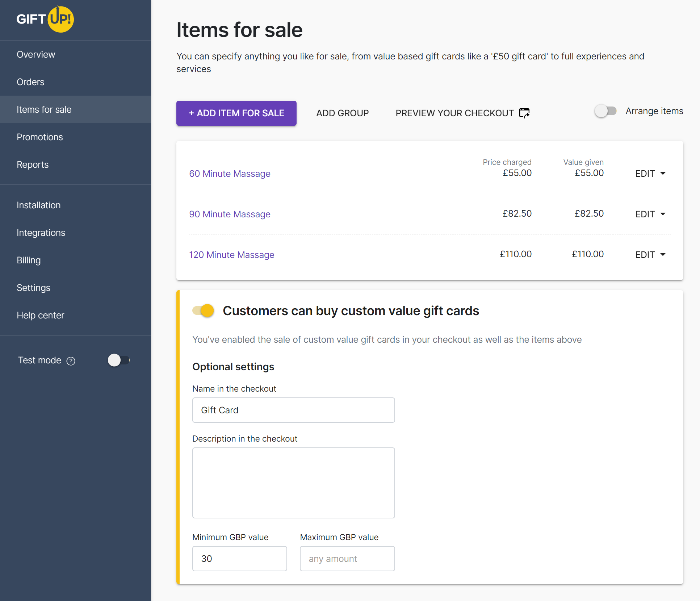The height and width of the screenshot is (601, 700).
Task: Visit the Help center
Action: click(x=75, y=315)
